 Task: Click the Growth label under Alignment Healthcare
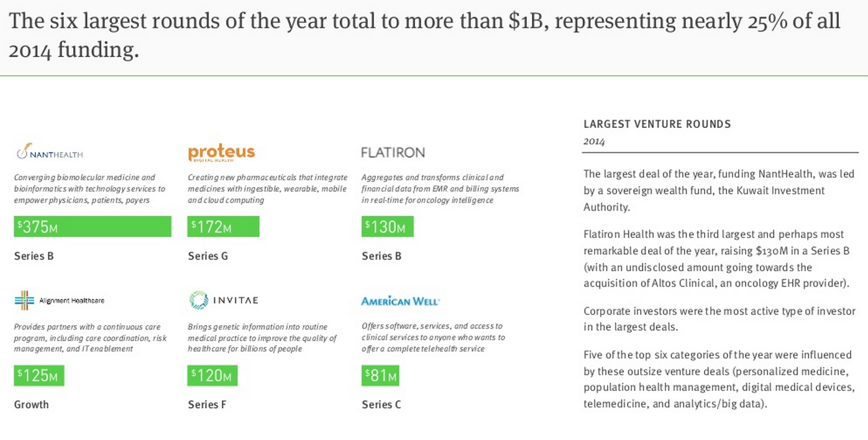coord(32,405)
